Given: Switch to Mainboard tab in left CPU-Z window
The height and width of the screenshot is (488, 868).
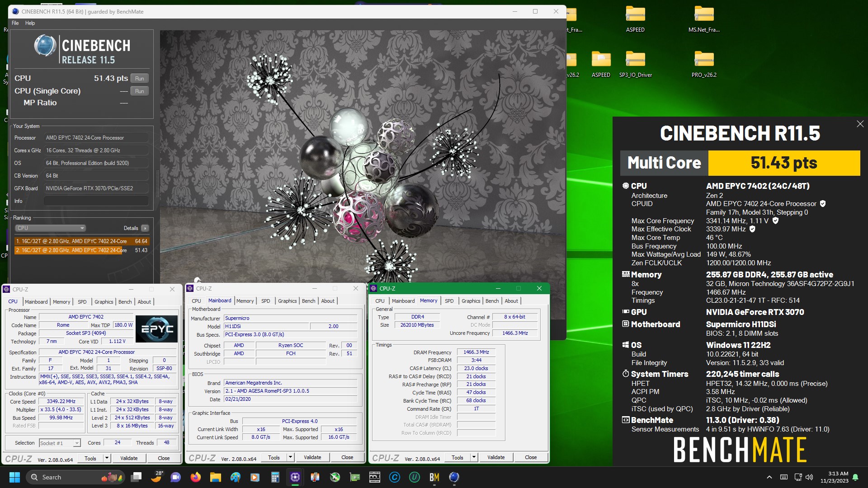Looking at the screenshot, I should (x=36, y=302).
